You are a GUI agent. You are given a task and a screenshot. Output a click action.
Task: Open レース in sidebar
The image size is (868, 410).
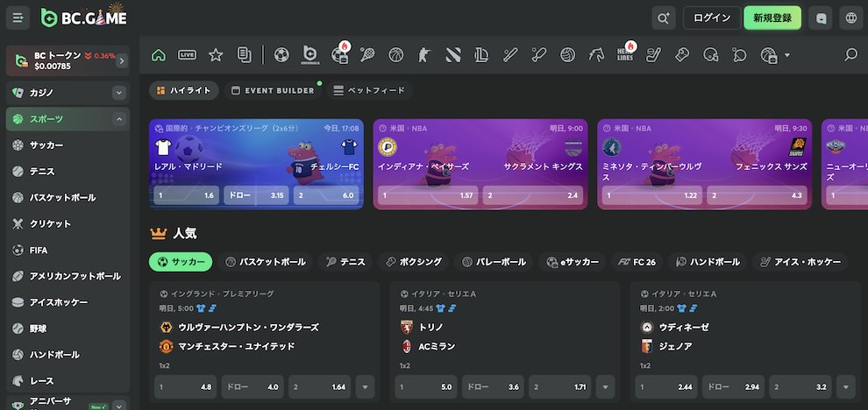68,381
